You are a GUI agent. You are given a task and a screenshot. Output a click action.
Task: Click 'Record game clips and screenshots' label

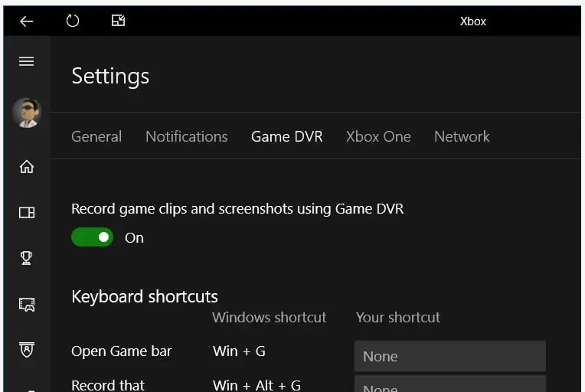coord(237,209)
